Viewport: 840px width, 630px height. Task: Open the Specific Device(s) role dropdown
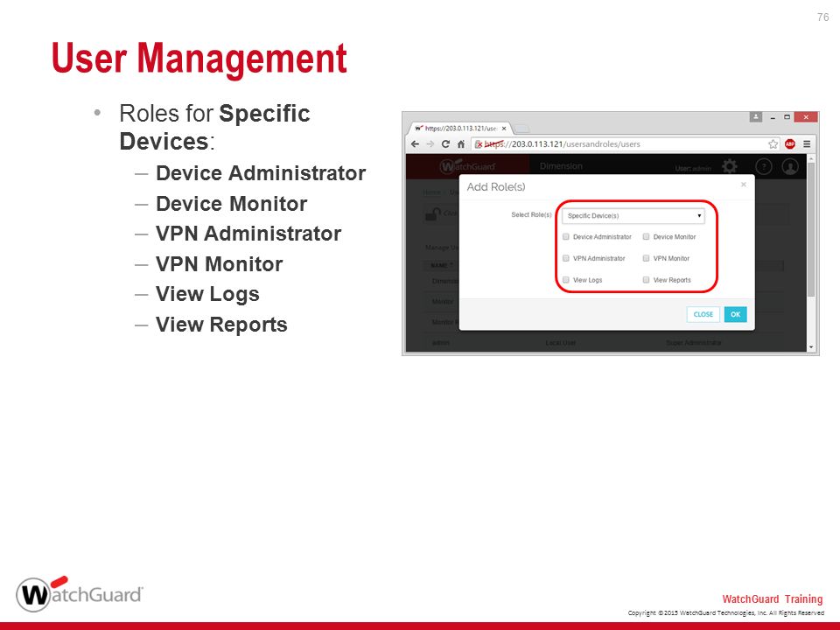click(x=633, y=216)
